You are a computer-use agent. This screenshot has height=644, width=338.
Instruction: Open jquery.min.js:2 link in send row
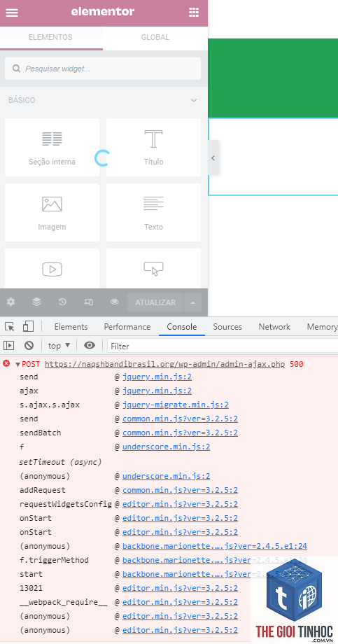(157, 377)
